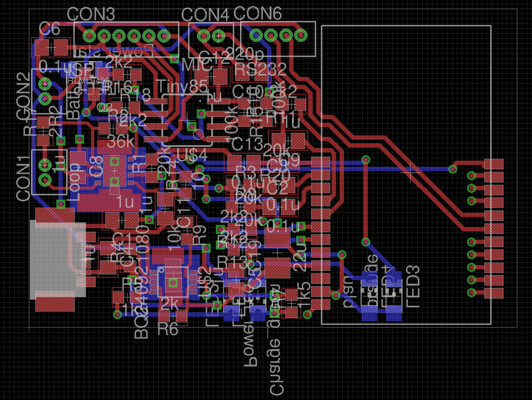Select the CON6 connector label
Image resolution: width=532 pixels, height=400 pixels.
(x=257, y=14)
